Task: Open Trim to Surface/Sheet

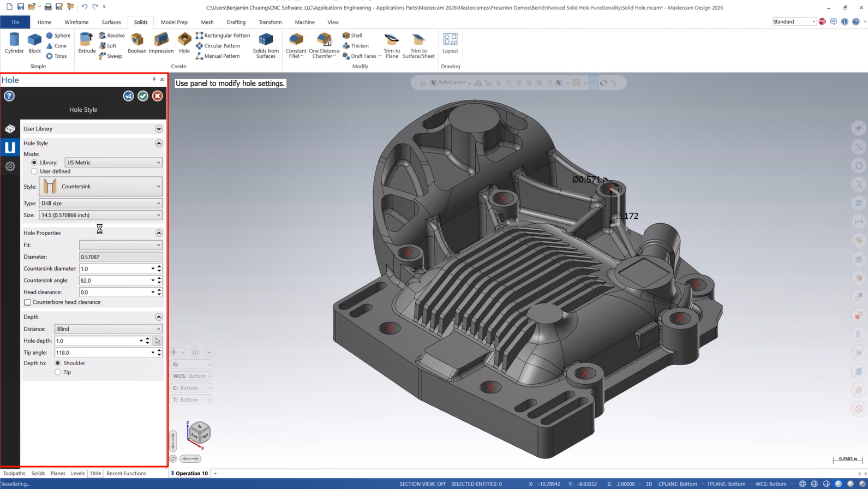Action: point(418,45)
